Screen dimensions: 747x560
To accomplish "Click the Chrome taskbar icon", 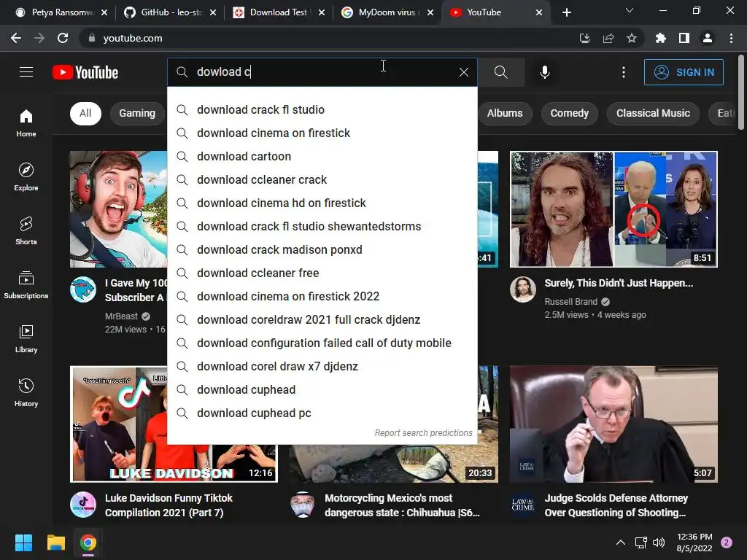I will [x=88, y=542].
